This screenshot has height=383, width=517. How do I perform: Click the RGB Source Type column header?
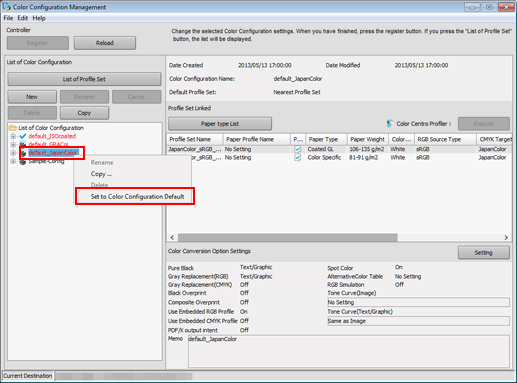445,139
